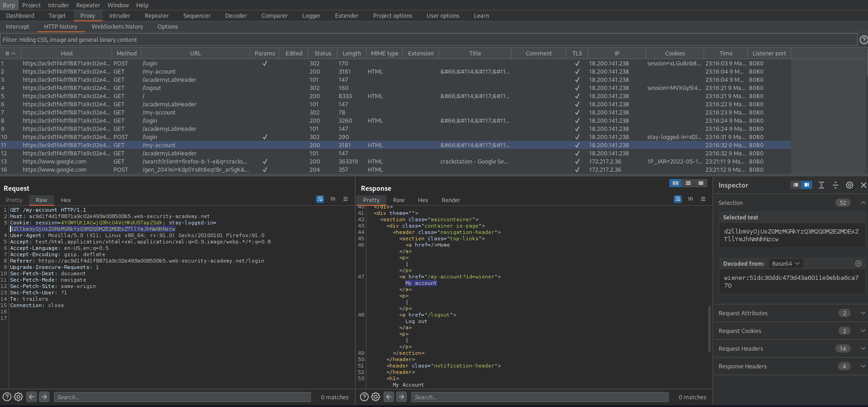Sort history by MIME type column
Viewport: 868px width, 407px height.
[385, 54]
